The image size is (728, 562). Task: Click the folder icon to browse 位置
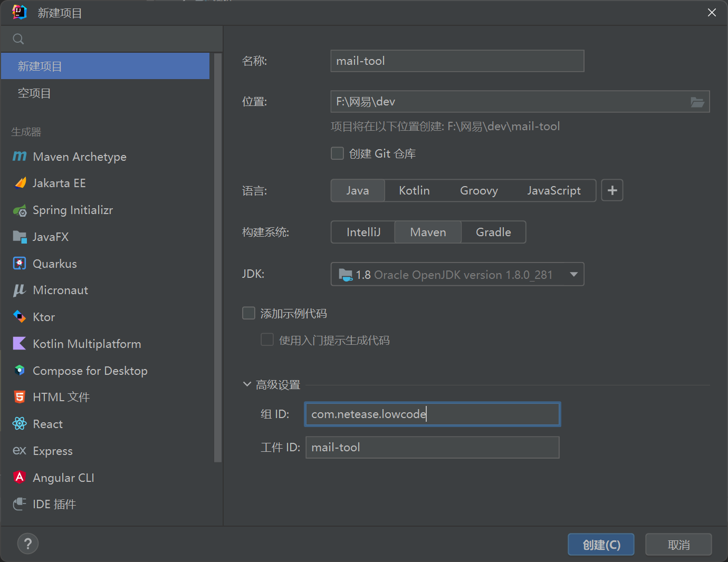point(697,102)
